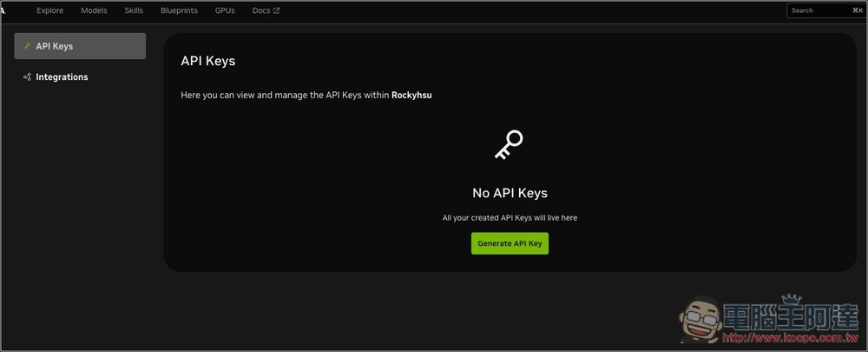Open Docs external link
The height and width of the screenshot is (352, 868).
(266, 10)
